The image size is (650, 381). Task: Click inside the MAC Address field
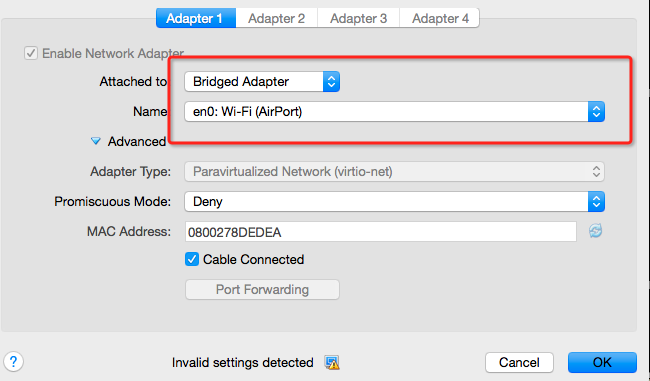pos(381,232)
